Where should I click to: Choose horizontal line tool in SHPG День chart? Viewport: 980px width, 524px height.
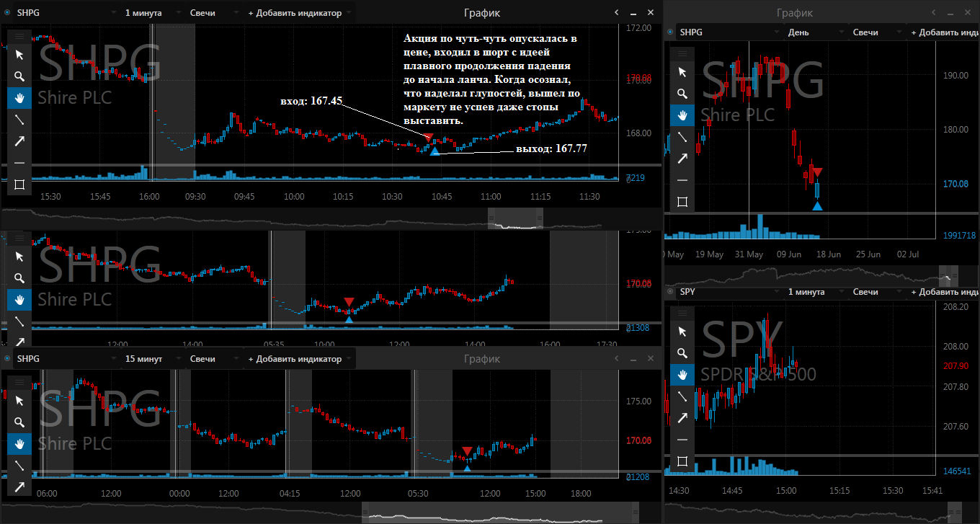coord(682,179)
